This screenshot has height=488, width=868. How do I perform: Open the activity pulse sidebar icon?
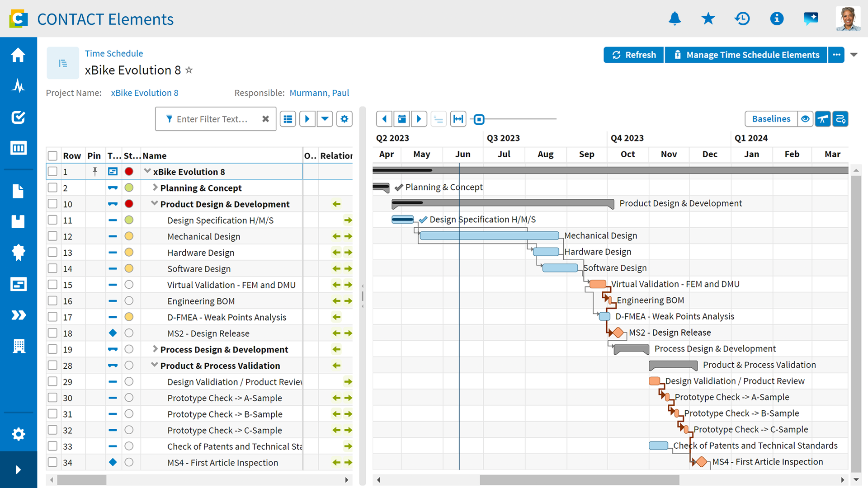[18, 85]
